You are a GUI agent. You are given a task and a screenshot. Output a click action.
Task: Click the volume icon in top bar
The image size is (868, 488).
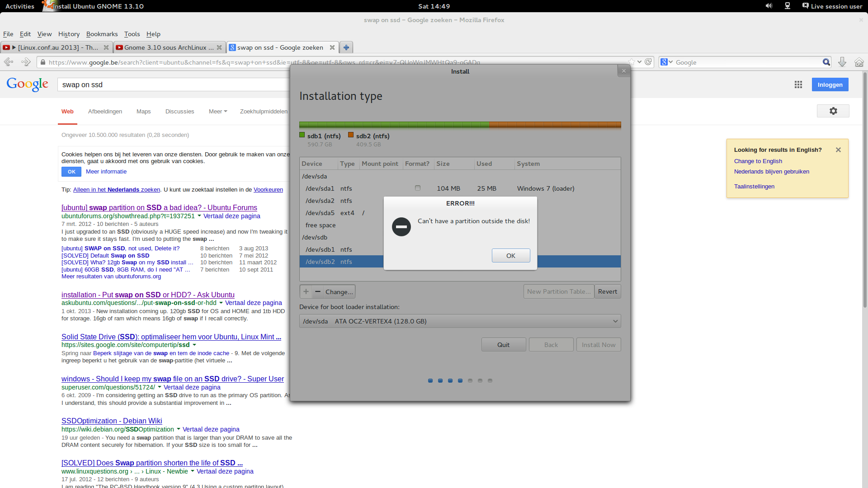(x=769, y=6)
